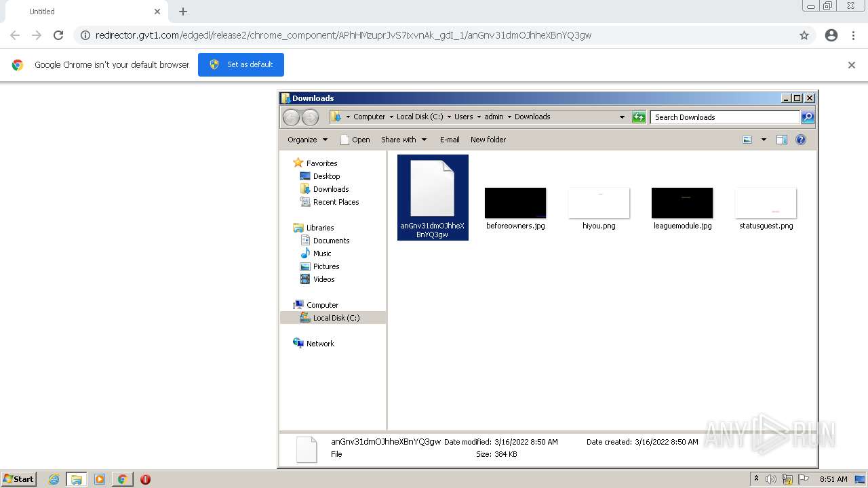Viewport: 868px width, 488px height.
Task: Open the Action Center flag icon
Action: pos(804,479)
